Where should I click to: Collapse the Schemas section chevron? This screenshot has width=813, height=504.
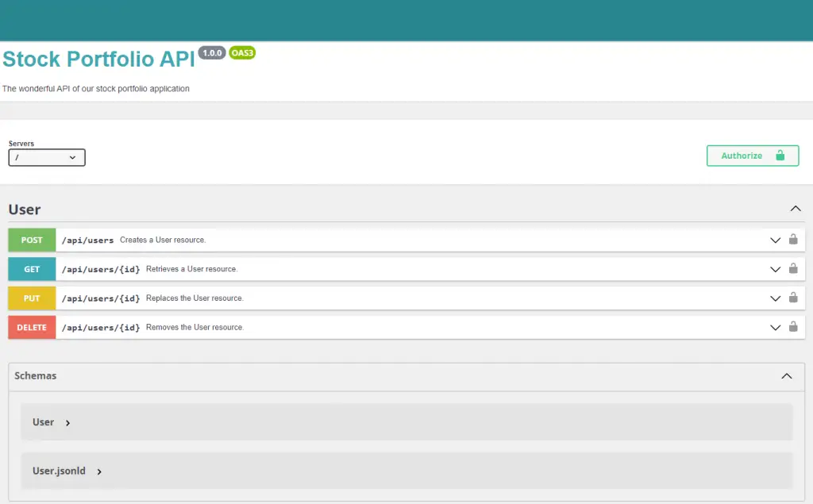787,376
